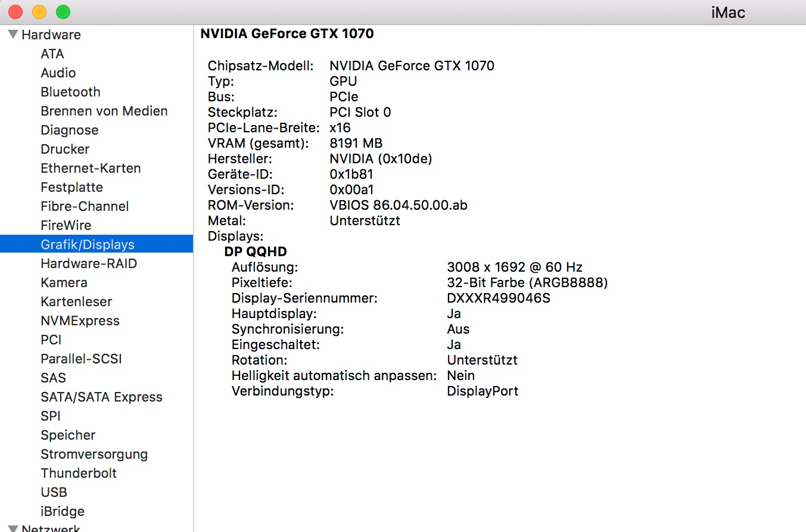Open the Ethernet-Karten entry
The height and width of the screenshot is (532, 806).
pyautogui.click(x=91, y=168)
